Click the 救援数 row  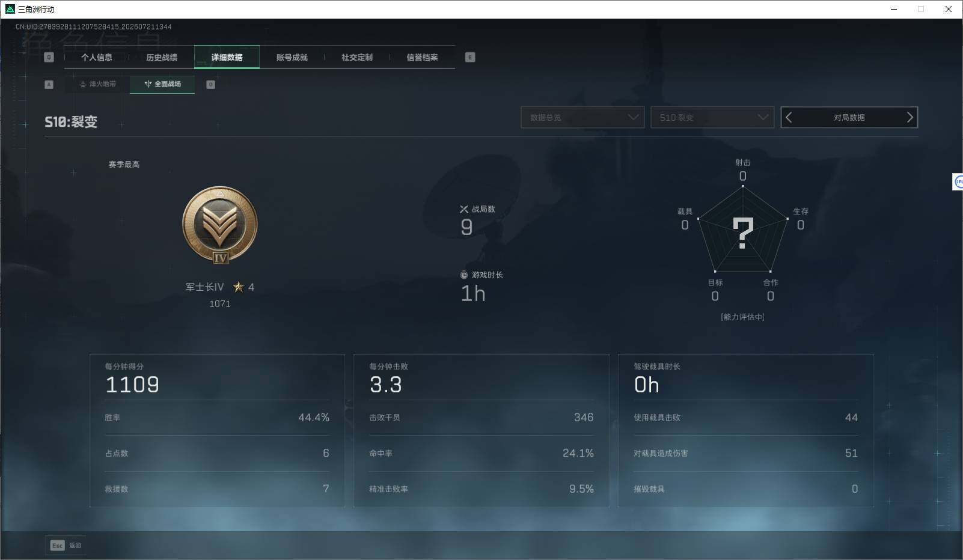[217, 488]
